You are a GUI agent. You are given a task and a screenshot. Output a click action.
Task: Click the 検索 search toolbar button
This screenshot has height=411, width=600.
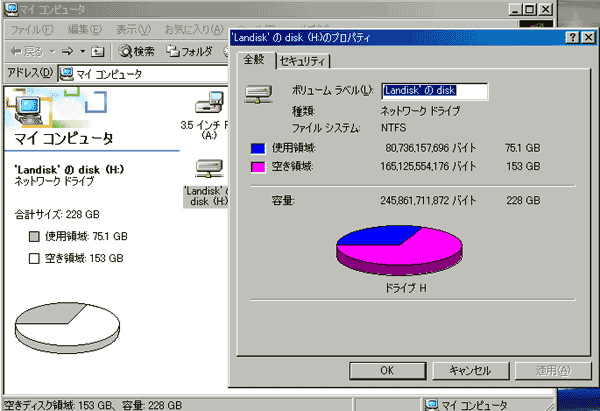click(136, 51)
